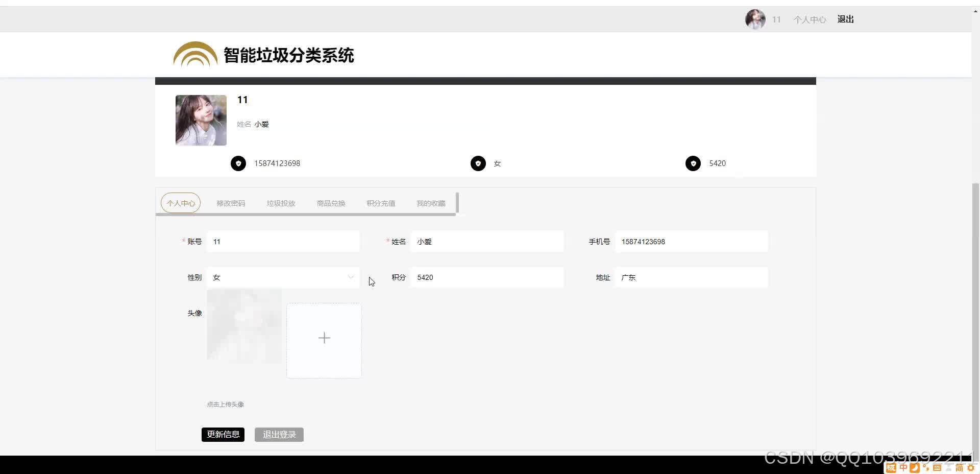
Task: Click the user avatar photo at top right
Action: tap(755, 19)
